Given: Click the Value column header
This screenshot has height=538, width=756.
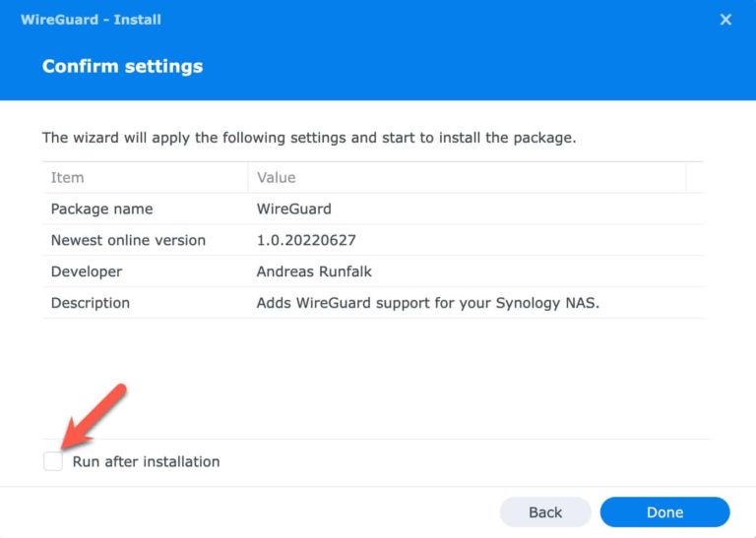Looking at the screenshot, I should [277, 178].
